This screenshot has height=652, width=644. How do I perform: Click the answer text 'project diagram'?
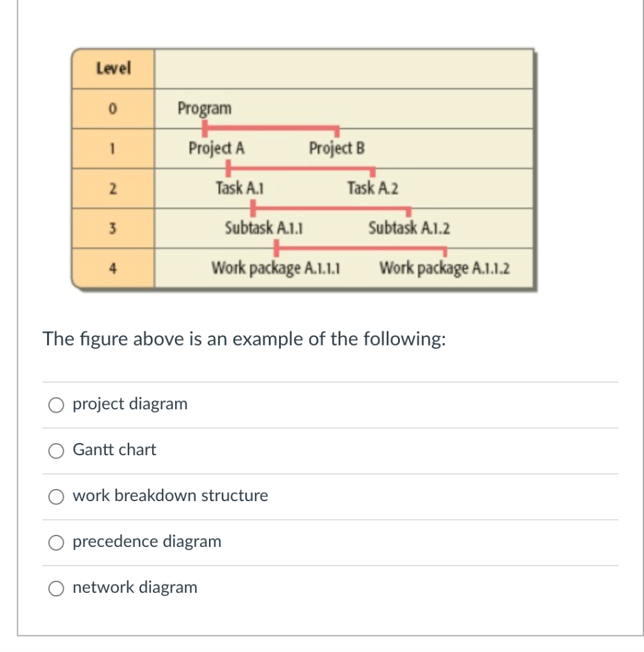pos(130,404)
